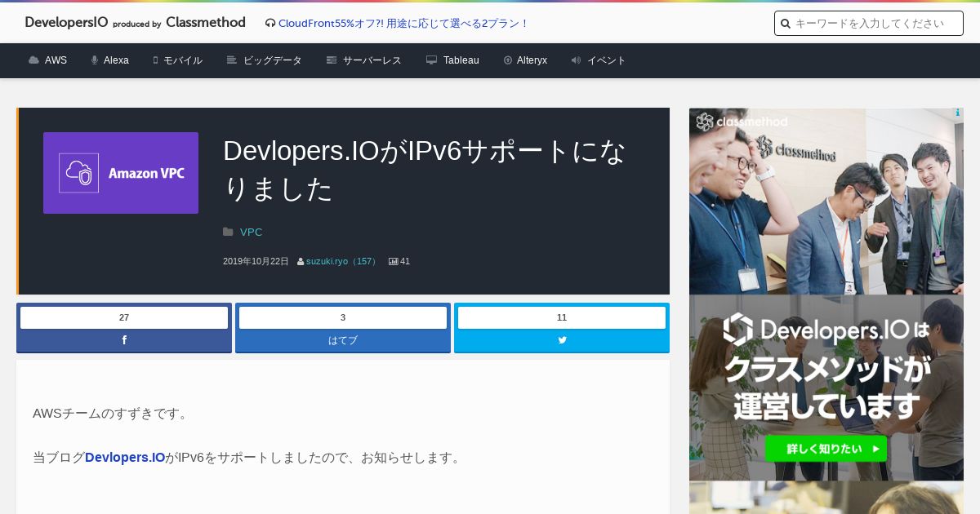Click the Facebook share count 27

[x=124, y=317]
